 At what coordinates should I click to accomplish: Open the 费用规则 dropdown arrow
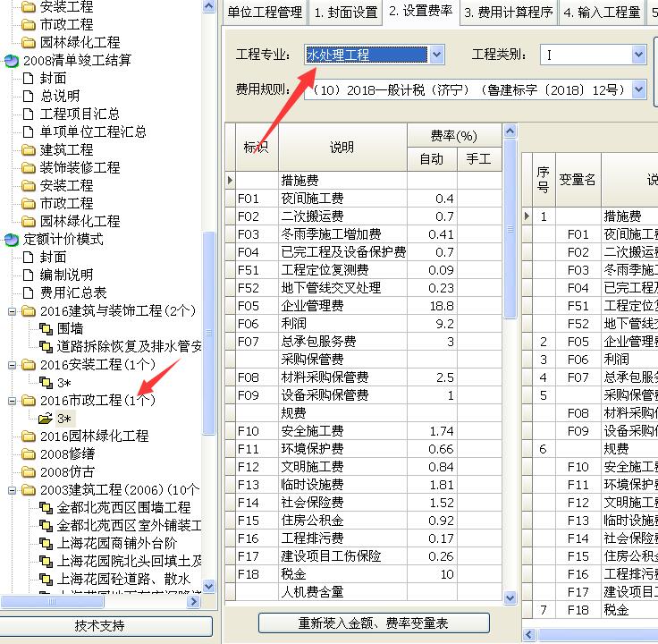(638, 89)
